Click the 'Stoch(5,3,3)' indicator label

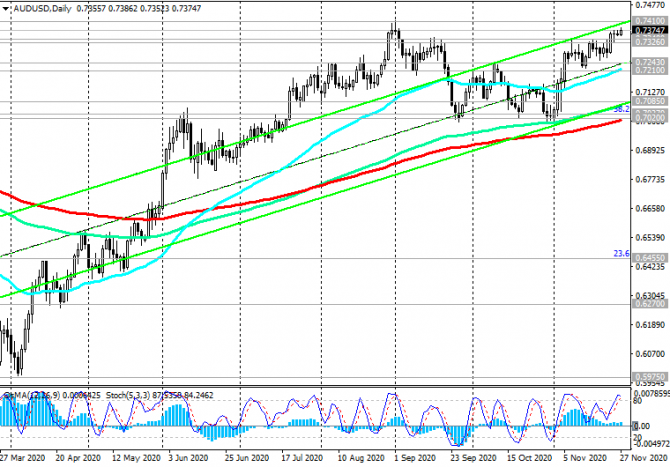coord(126,396)
